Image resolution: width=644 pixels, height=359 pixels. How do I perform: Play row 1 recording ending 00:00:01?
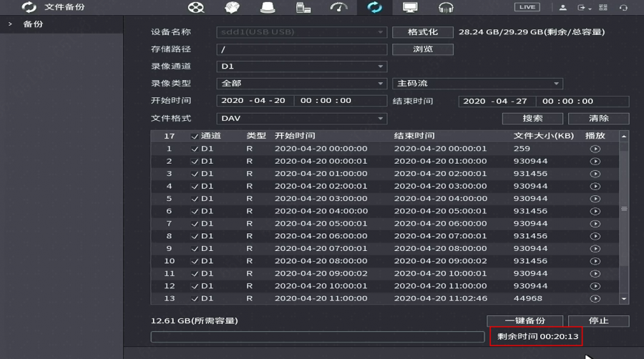coord(595,149)
